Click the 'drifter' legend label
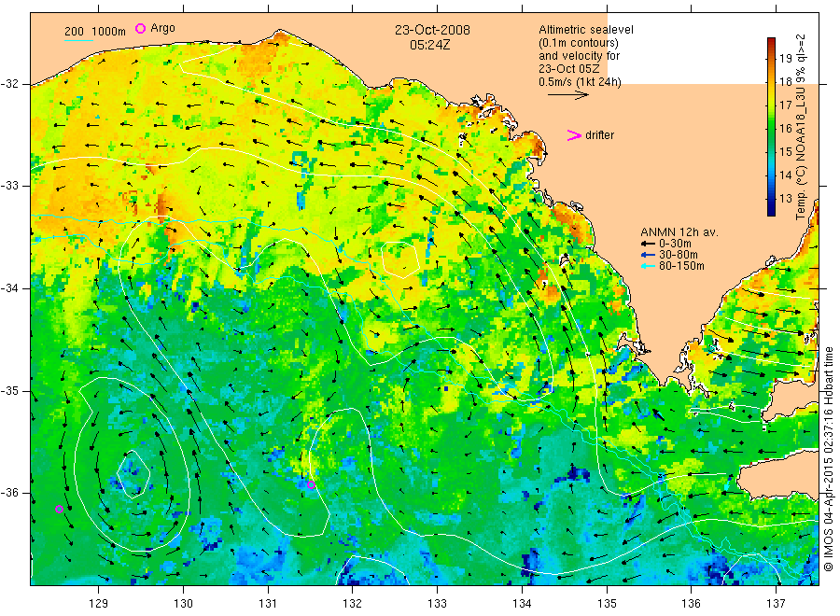840x616 pixels. point(599,135)
